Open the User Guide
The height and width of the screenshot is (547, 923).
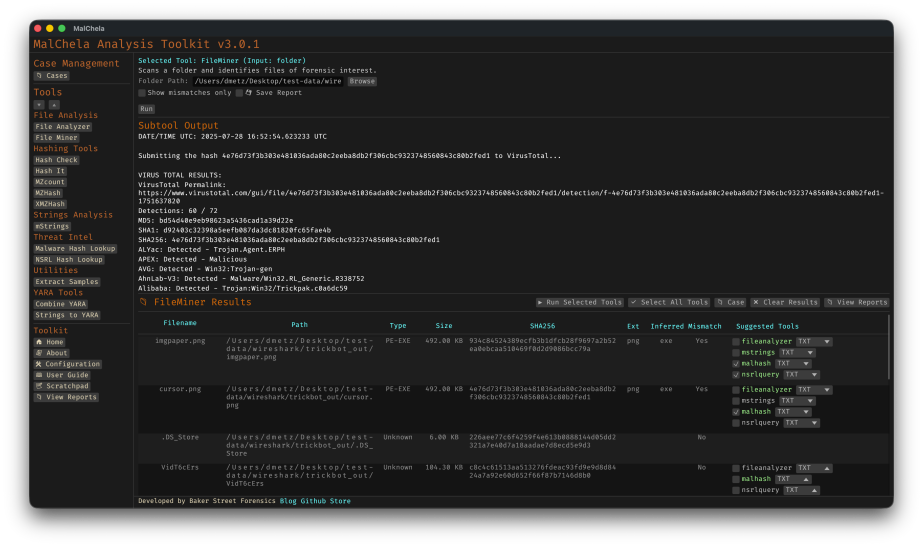point(62,375)
